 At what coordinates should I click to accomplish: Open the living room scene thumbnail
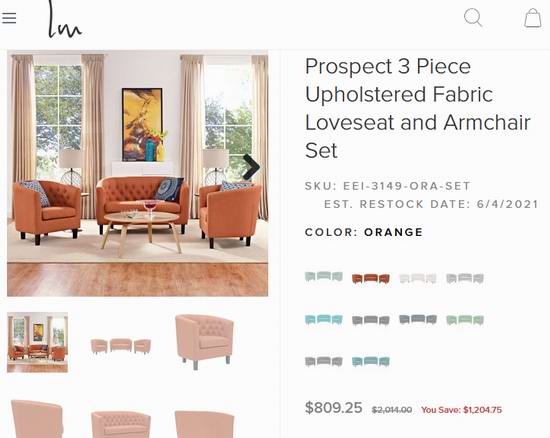click(38, 342)
